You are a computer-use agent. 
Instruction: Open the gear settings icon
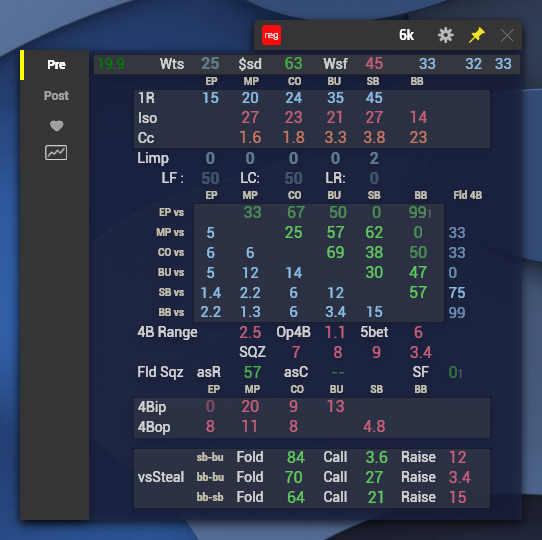pos(446,35)
